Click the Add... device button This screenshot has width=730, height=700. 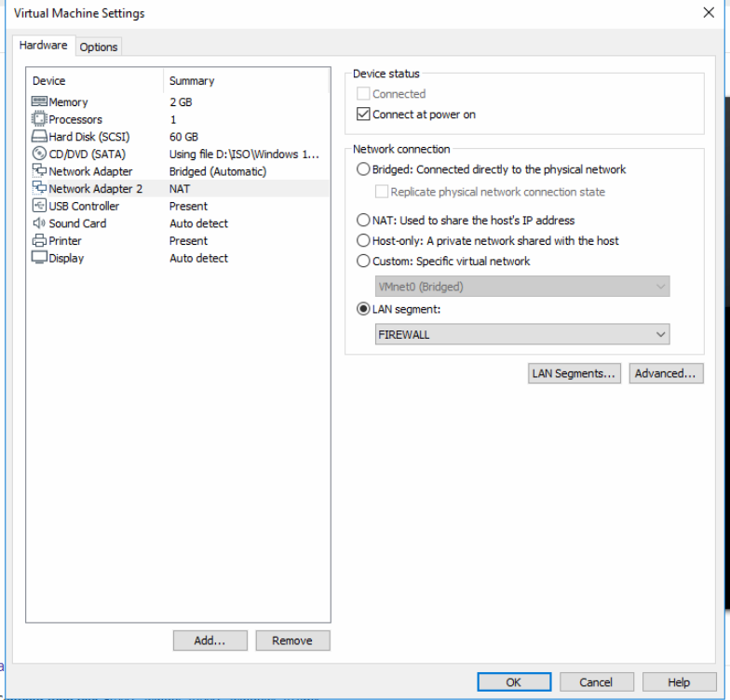tap(210, 640)
